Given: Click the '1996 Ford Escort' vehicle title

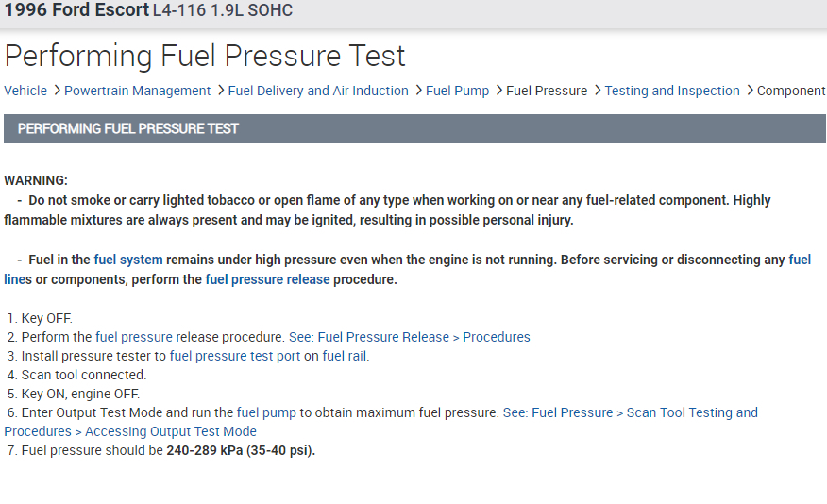Looking at the screenshot, I should tap(76, 11).
